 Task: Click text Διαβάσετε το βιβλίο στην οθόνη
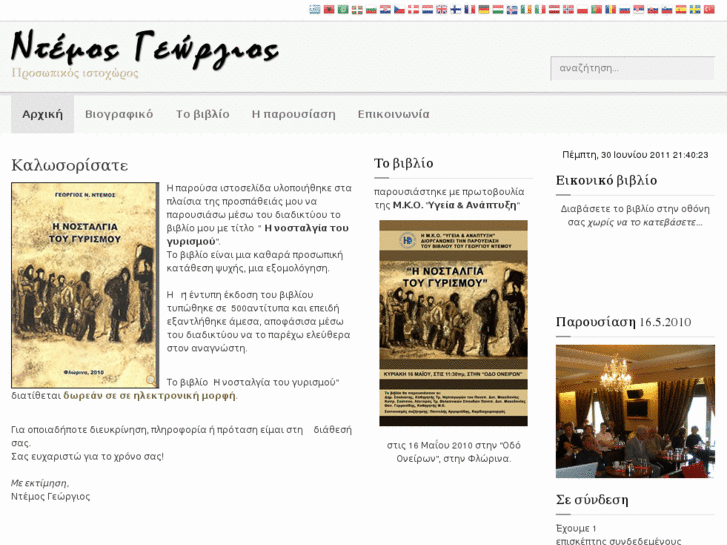pyautogui.click(x=635, y=209)
